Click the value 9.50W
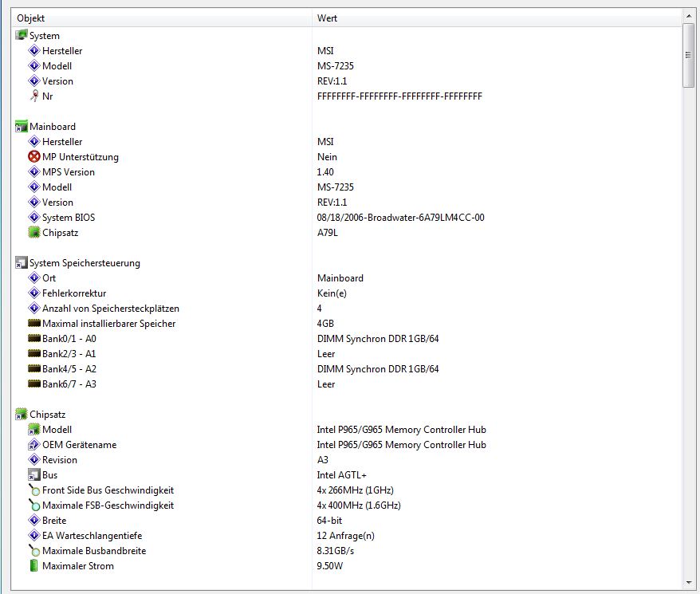700x594 pixels. coord(329,566)
